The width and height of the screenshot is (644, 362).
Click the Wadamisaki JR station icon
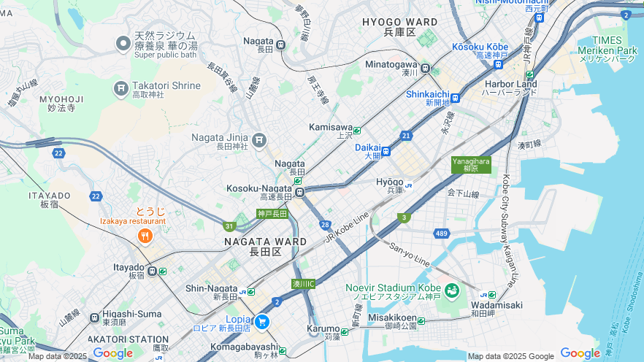point(484,295)
